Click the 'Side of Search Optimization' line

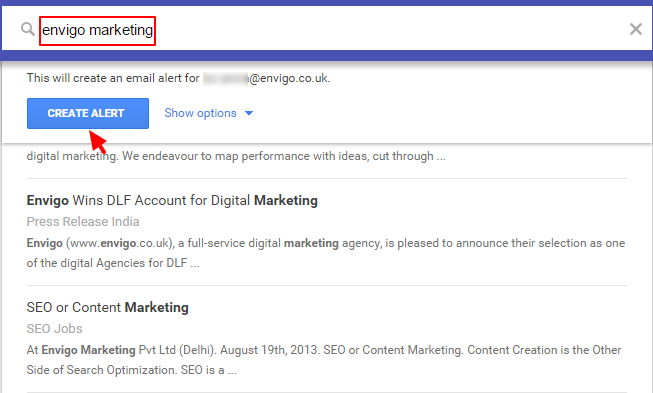[x=132, y=370]
